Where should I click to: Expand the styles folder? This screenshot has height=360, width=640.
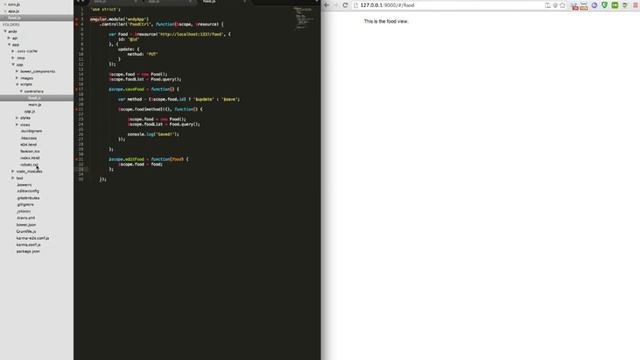(17, 118)
